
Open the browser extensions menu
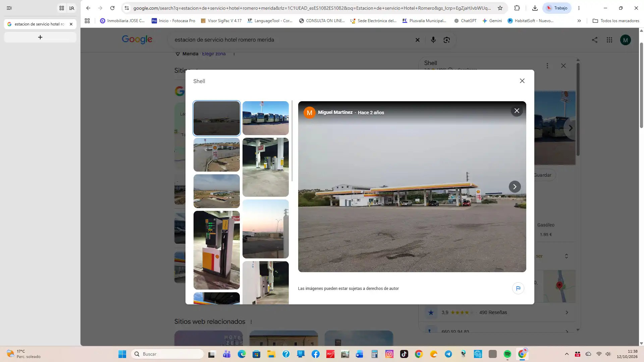[517, 8]
